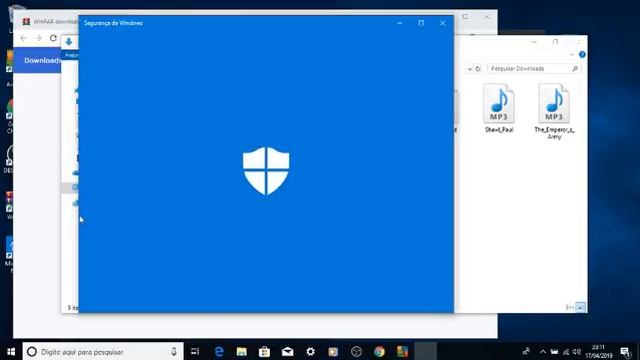Open the WinRAR taskbar icon

[x=402, y=351]
